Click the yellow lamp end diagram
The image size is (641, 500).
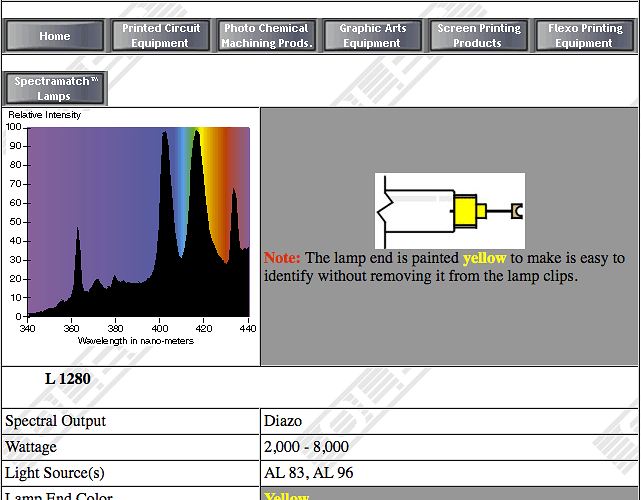pos(450,211)
